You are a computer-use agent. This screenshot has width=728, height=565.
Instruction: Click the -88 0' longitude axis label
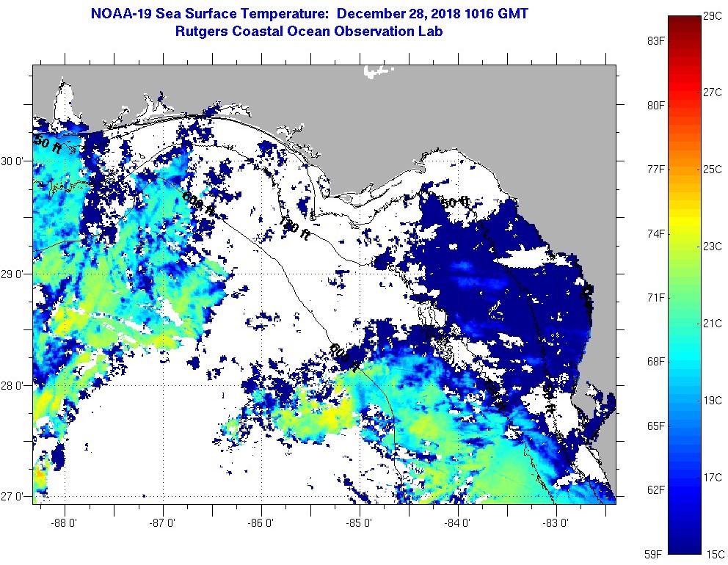click(65, 523)
